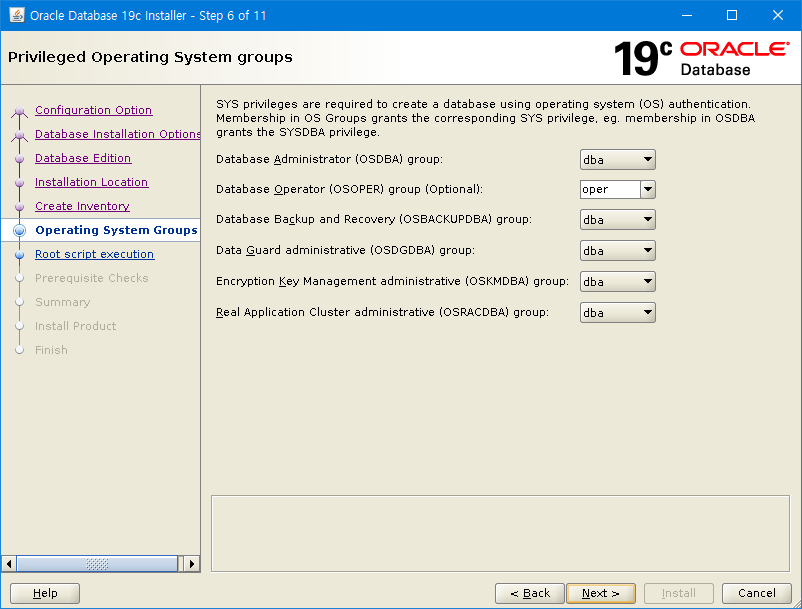The width and height of the screenshot is (802, 609).
Task: Go to Database Installation Options step
Action: click(117, 134)
